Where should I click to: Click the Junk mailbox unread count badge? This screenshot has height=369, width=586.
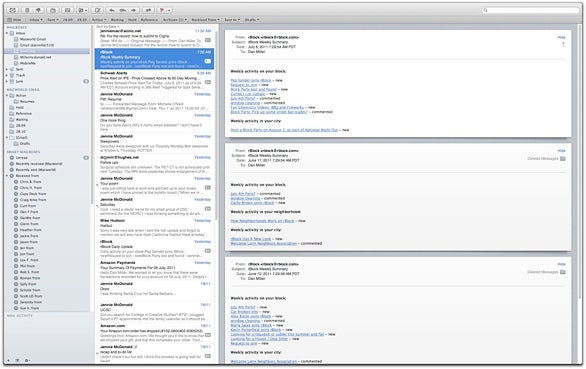[x=86, y=81]
